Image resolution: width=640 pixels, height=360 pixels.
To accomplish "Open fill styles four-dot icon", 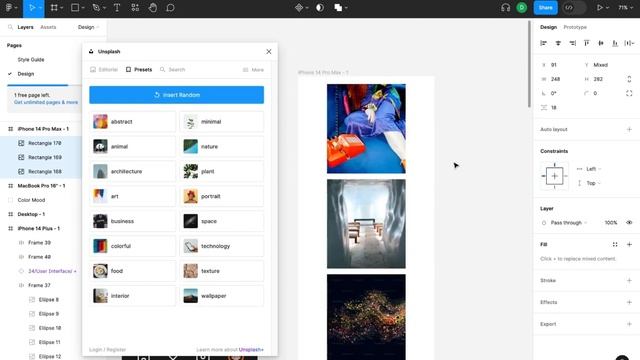I will click(x=615, y=244).
